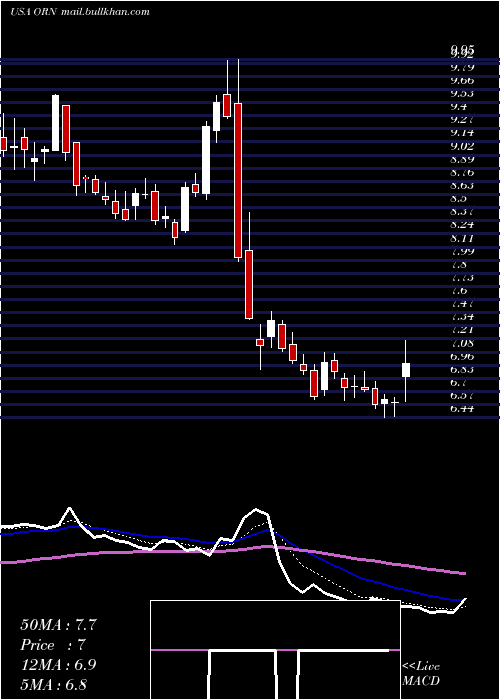
Task: Click the 8.24 price label
Action: click(462, 225)
